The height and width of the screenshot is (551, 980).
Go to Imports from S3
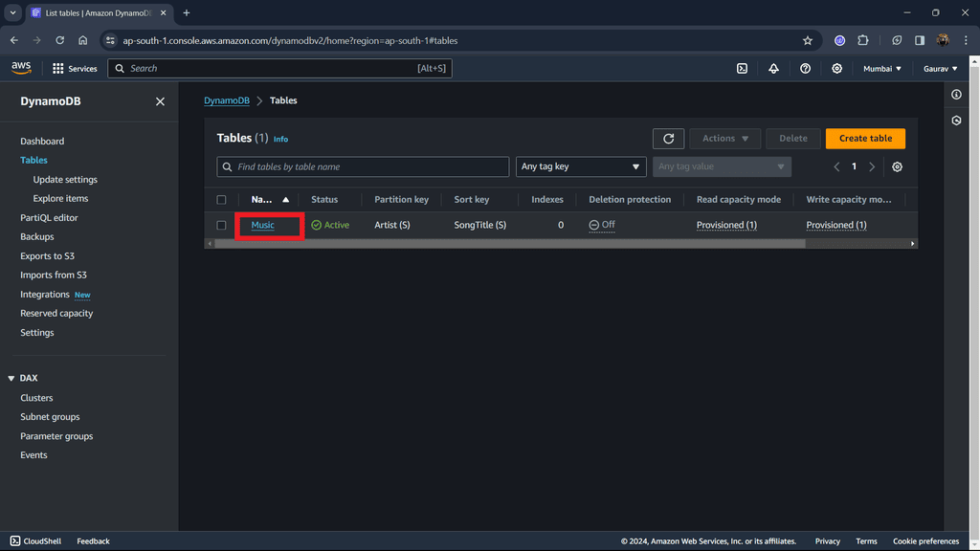coord(54,275)
